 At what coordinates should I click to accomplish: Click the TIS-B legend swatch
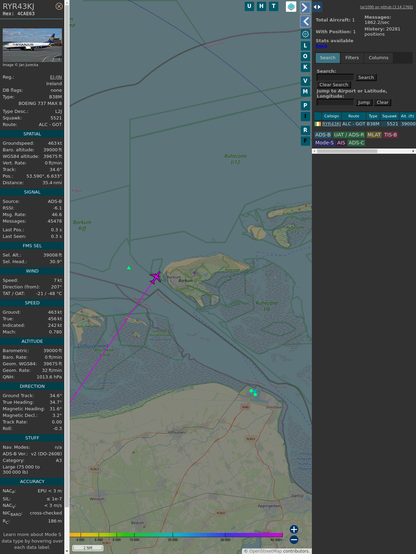click(x=390, y=135)
